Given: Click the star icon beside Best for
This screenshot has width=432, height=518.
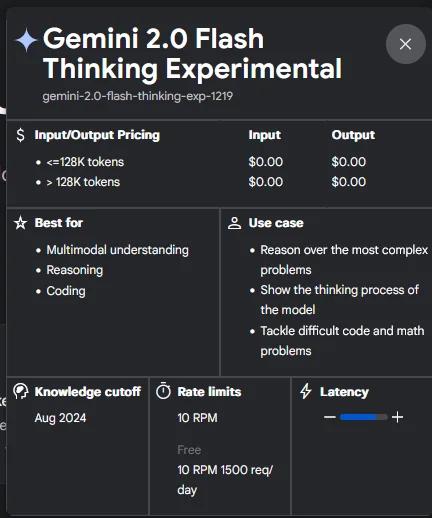Looking at the screenshot, I should click(20, 223).
